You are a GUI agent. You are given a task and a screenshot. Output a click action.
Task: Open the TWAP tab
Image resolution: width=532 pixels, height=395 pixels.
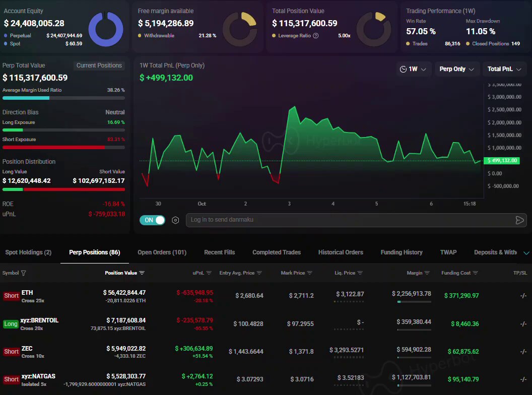coord(448,252)
